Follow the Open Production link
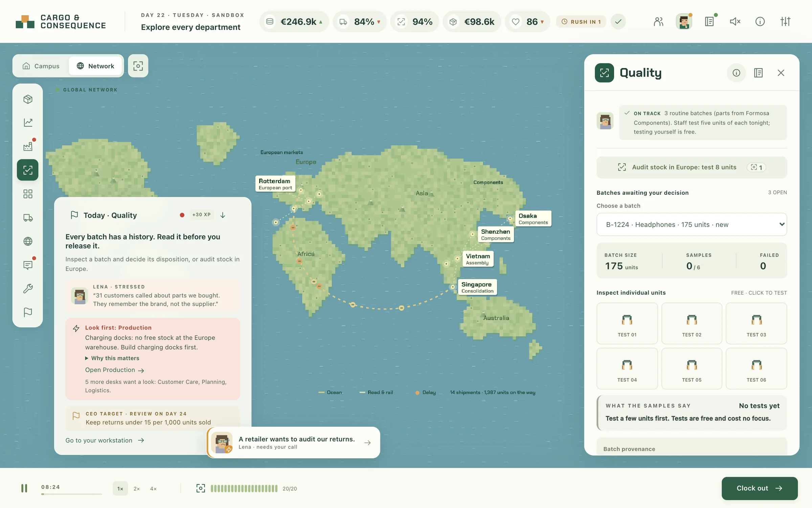Screen dimensions: 812x508 [115, 370]
